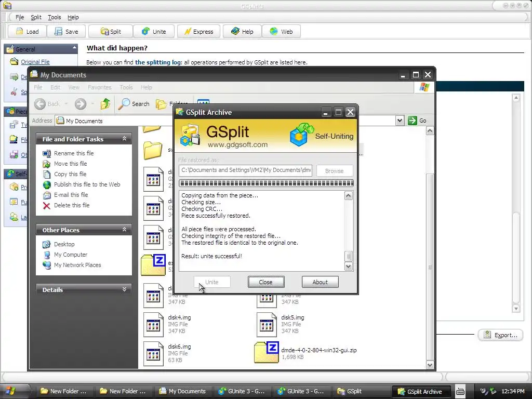Collapse the Other Places panel
532x399 pixels.
(124, 230)
